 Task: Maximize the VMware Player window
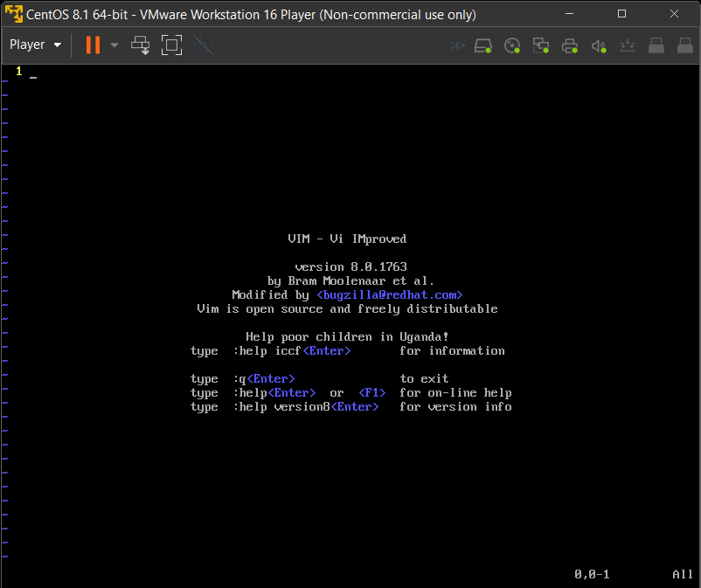(621, 14)
